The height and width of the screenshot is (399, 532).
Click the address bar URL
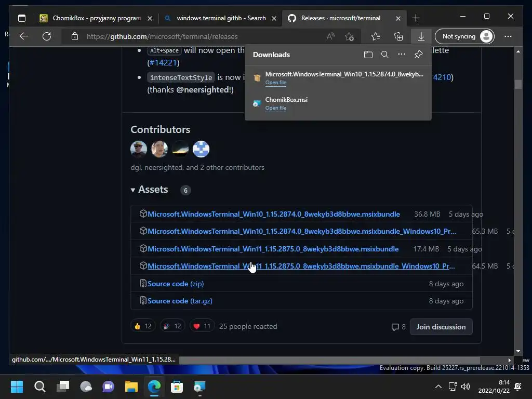click(x=162, y=36)
